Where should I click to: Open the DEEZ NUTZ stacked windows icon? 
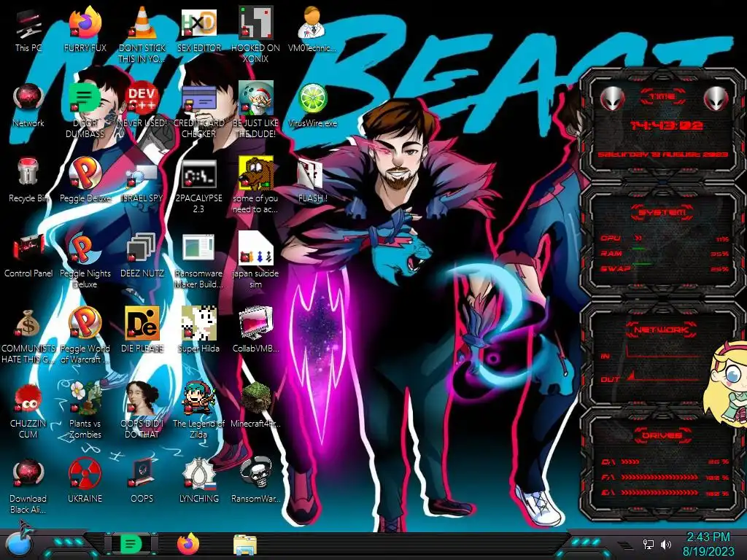[142, 255]
